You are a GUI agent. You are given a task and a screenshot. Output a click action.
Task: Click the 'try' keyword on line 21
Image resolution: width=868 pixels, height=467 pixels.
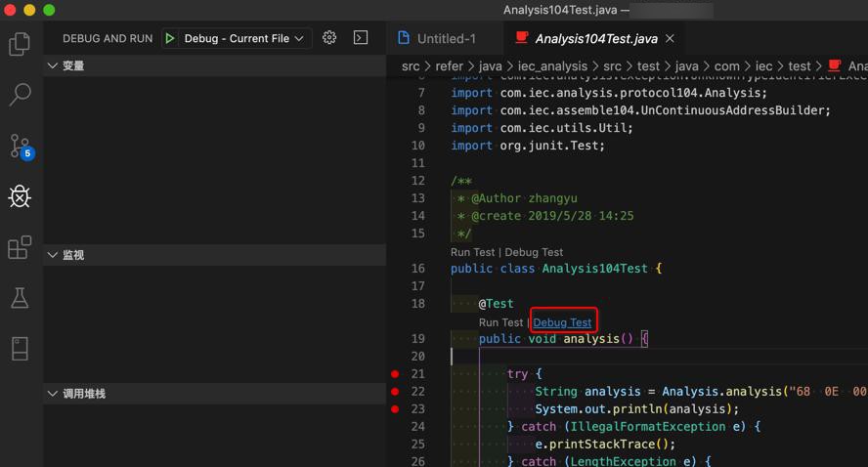pos(517,374)
